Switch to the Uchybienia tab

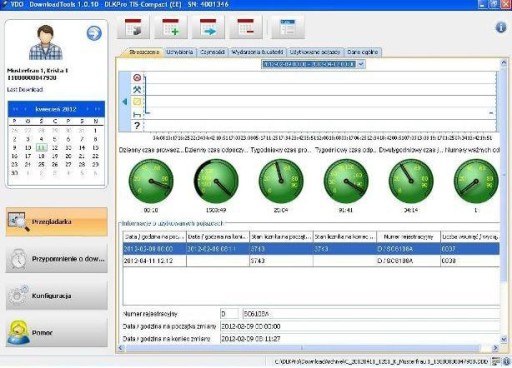pos(180,52)
